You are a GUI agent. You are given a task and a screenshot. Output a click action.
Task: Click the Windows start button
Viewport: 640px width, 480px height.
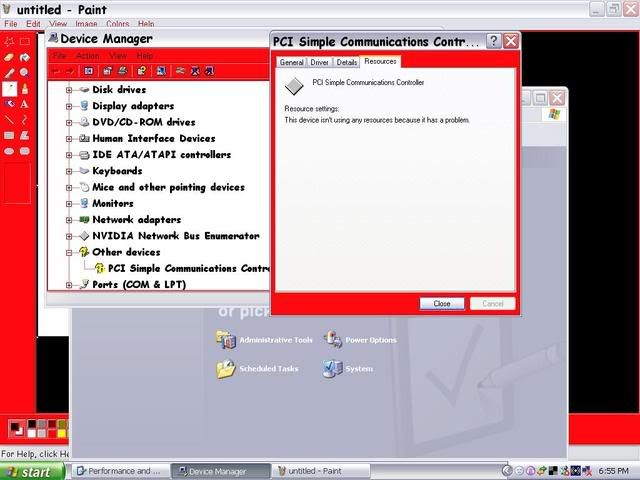[x=32, y=471]
